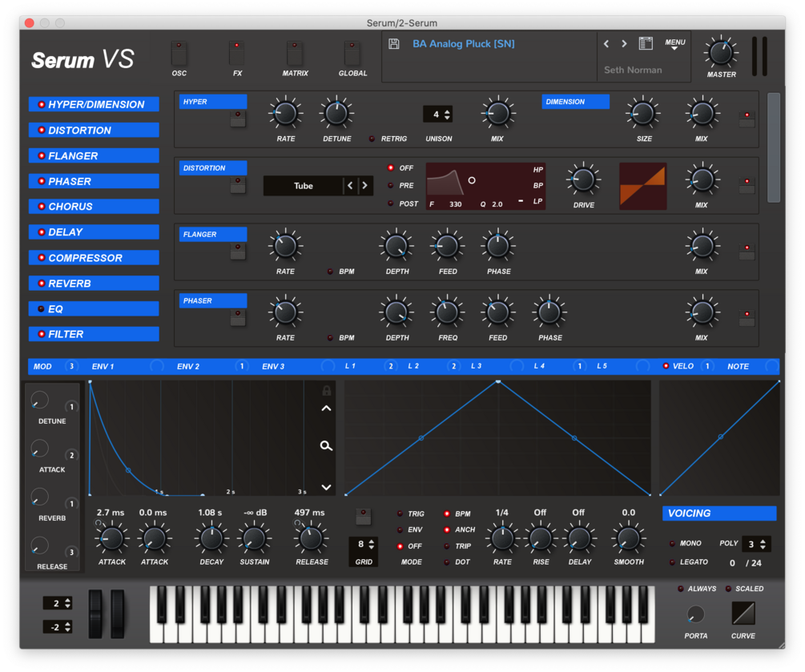805x672 pixels.
Task: Click the up chevron in envelope display
Action: click(x=326, y=408)
